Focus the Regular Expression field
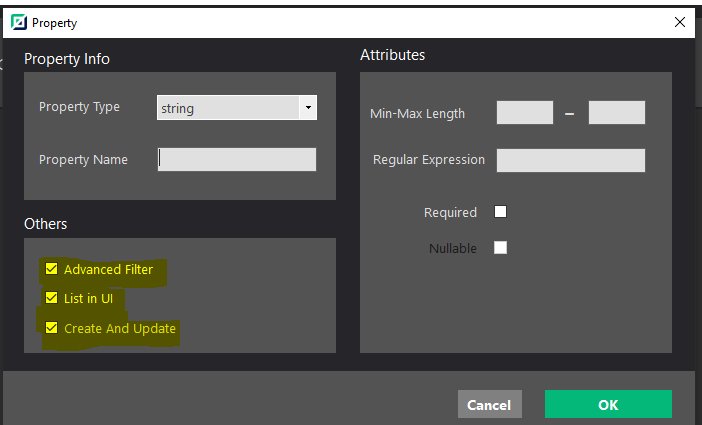 (x=570, y=160)
